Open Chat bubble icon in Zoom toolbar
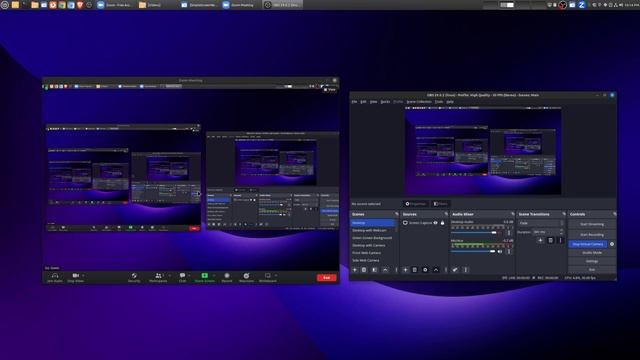Screen dimensions: 640x360 [x=182, y=276]
